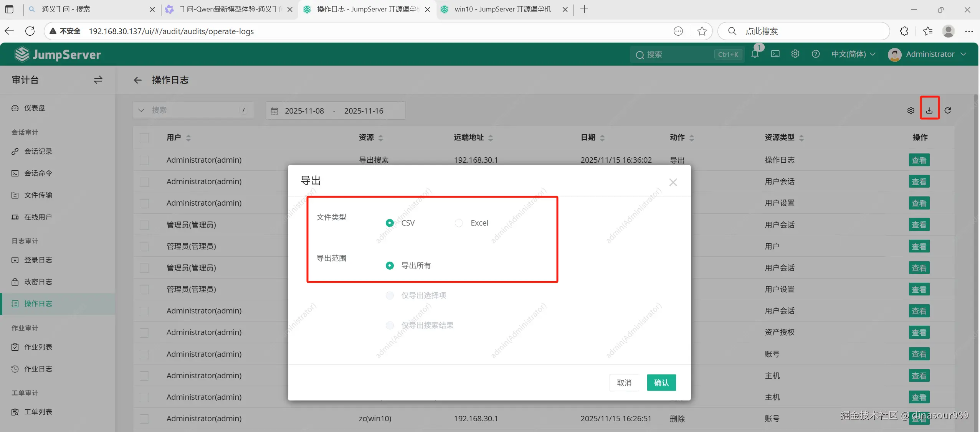Click the help question mark icon
The height and width of the screenshot is (432, 980).
pyautogui.click(x=815, y=54)
